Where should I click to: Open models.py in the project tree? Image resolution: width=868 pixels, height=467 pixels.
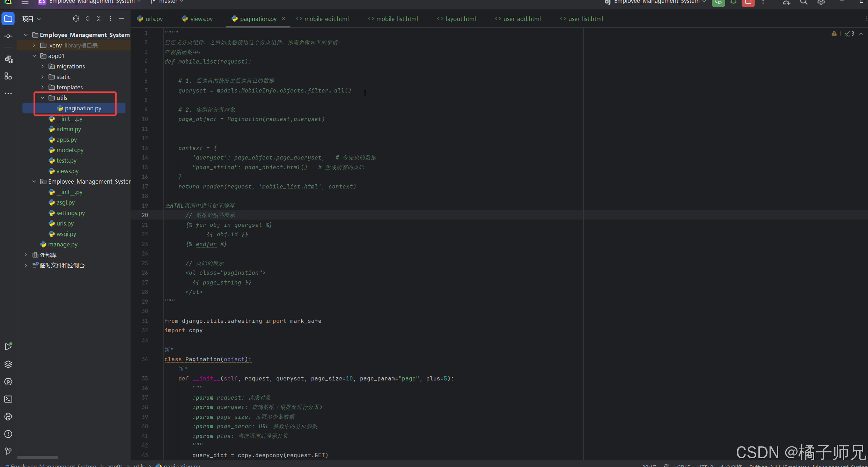70,150
